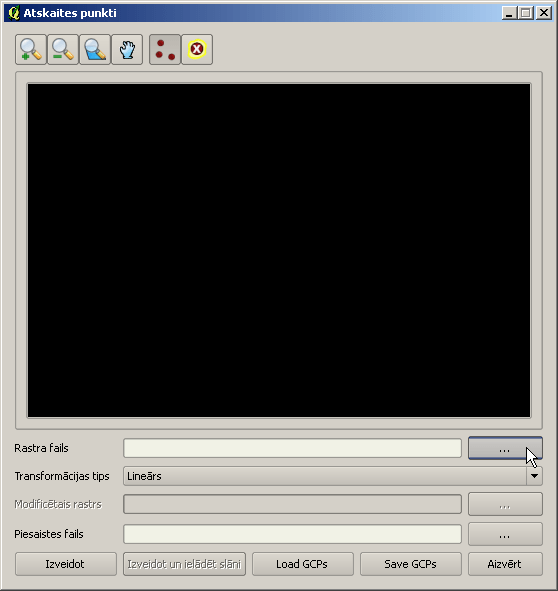
Task: Select the Zoom In magnifier tool
Action: 31,50
